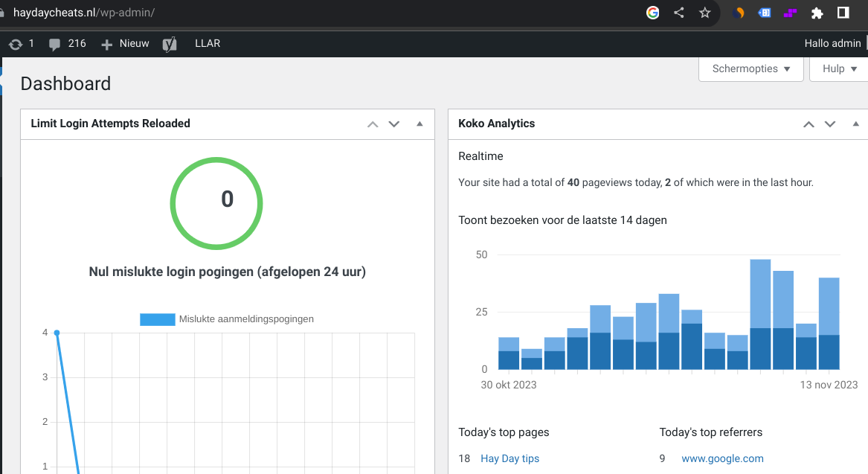Image resolution: width=868 pixels, height=474 pixels.
Task: Click the address bar URL haydaycheats.nl
Action: point(83,12)
